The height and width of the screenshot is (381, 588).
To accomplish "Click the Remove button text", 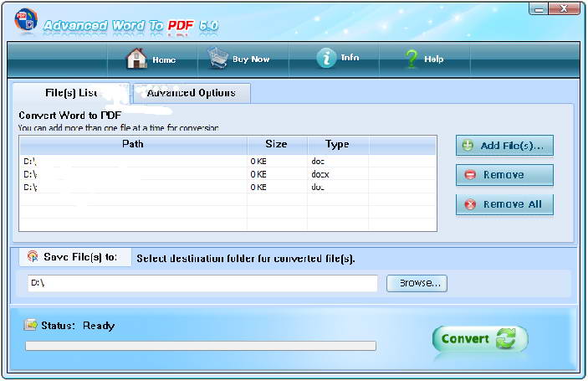I will pyautogui.click(x=504, y=175).
